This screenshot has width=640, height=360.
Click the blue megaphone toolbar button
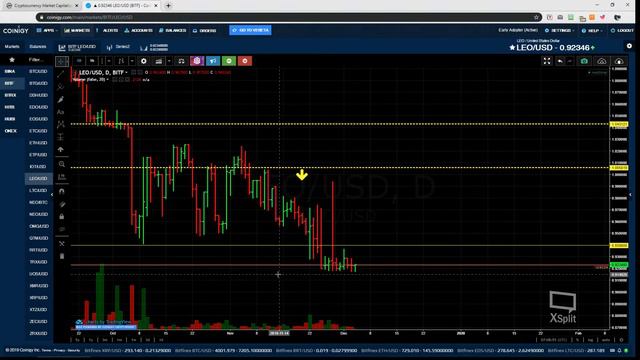coord(213,61)
